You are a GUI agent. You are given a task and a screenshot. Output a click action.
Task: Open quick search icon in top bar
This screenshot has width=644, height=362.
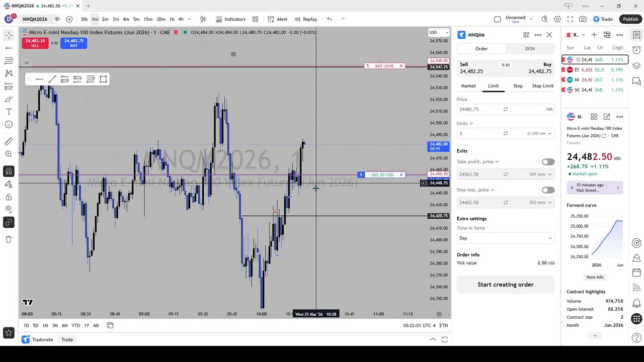[x=544, y=19]
